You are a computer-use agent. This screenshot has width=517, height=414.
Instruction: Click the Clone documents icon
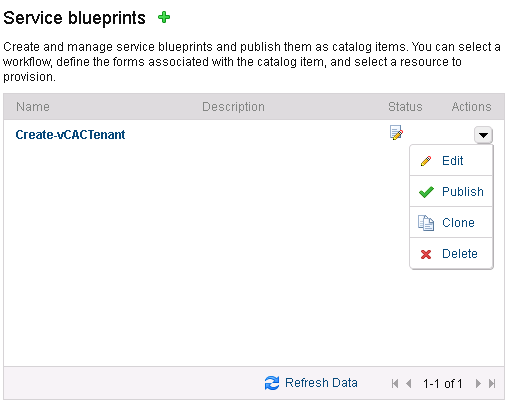[426, 223]
